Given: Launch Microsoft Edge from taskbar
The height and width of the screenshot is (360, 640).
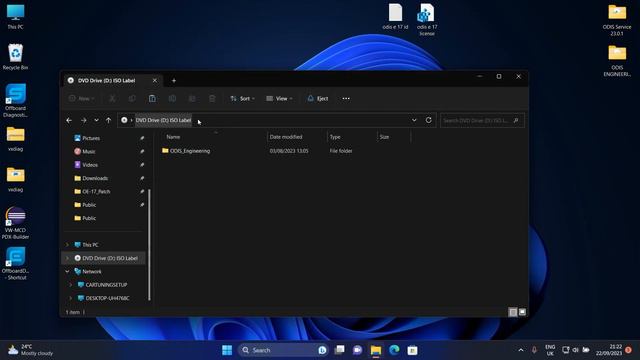Looking at the screenshot, I should [394, 350].
